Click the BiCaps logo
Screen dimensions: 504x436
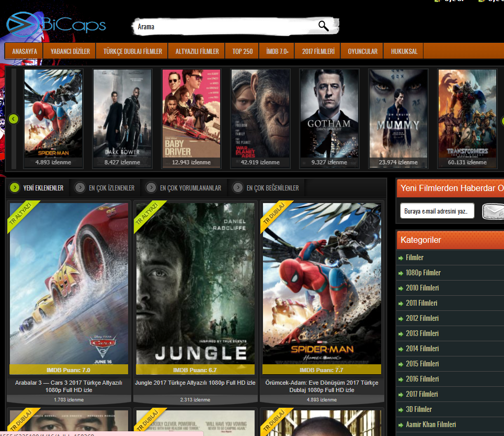tap(56, 25)
